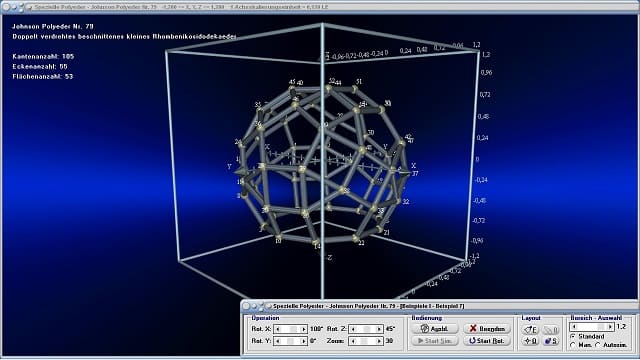Click the Rot. Y slider thumb
The width and height of the screenshot is (640, 360).
[290, 341]
